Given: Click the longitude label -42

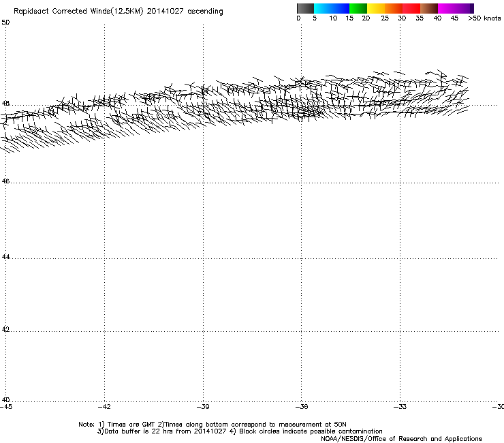Looking at the screenshot, I should point(104,407).
